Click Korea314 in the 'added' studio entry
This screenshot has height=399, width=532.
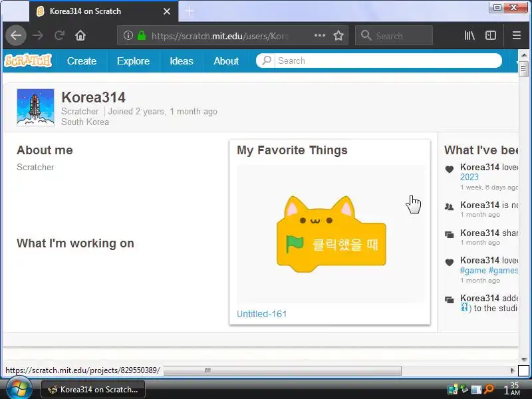tap(479, 298)
